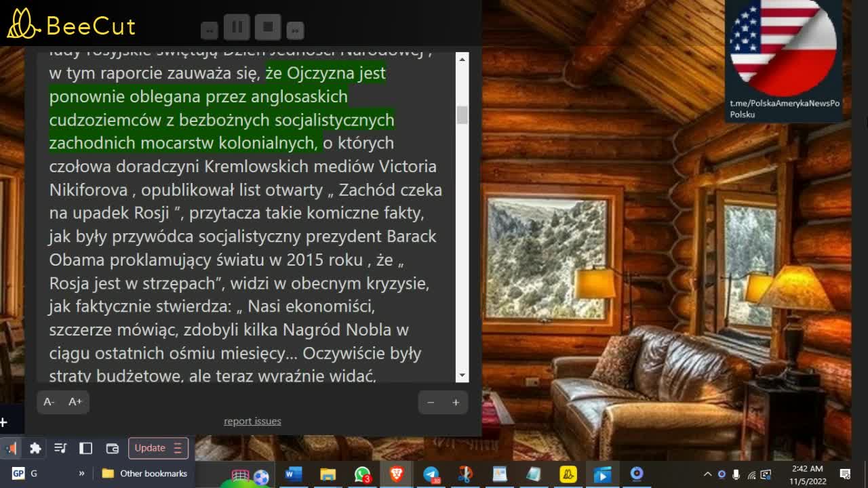Click the text 't.me/PolskaAmerykaNewsPo Polsku'
This screenshot has width=868, height=488.
click(x=785, y=109)
